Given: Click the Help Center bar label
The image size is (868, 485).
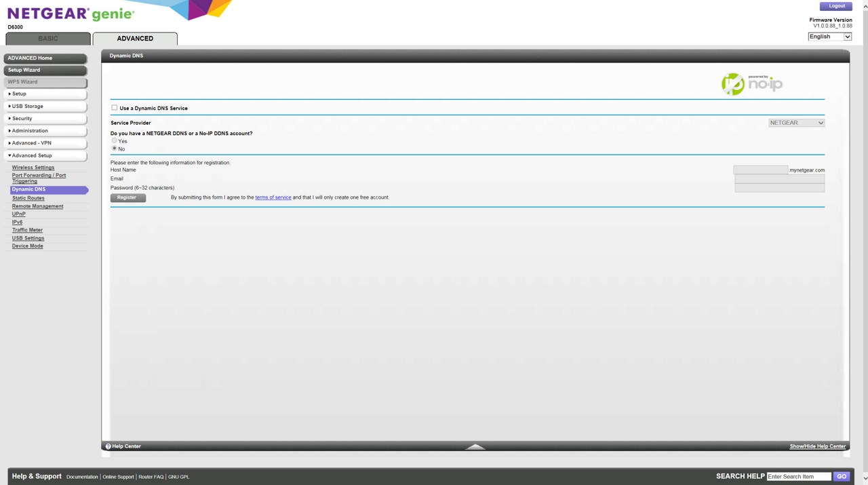Looking at the screenshot, I should click(127, 446).
